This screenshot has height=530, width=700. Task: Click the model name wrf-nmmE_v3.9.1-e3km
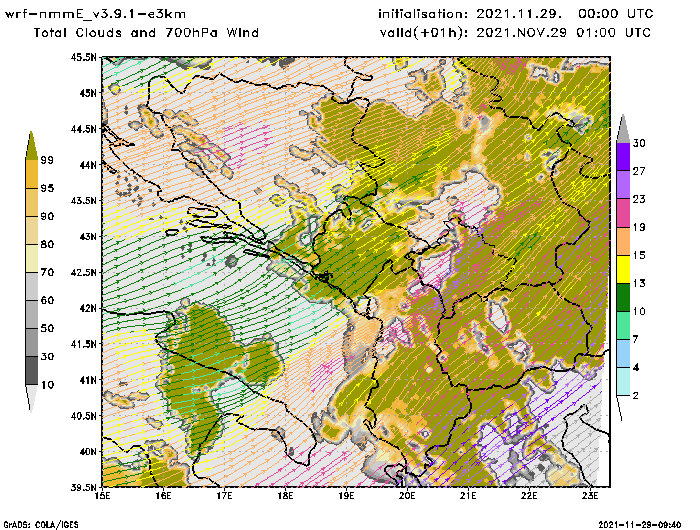click(95, 14)
